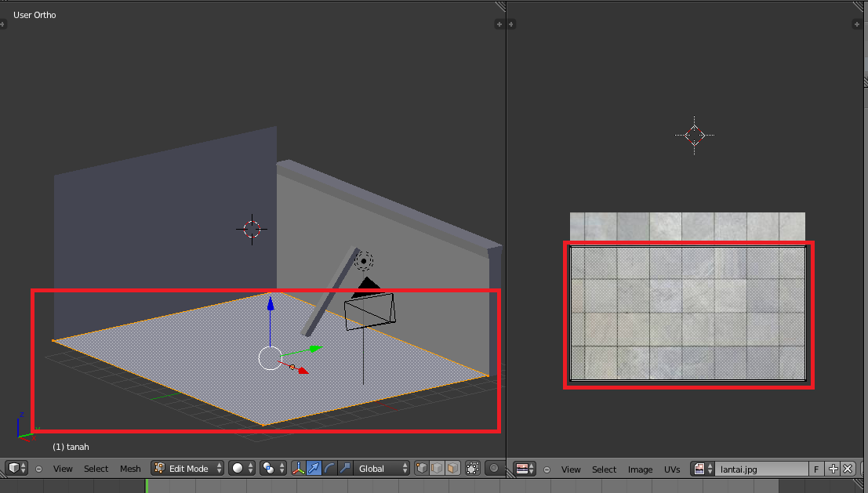Select the translate manipulator arrow icon

pyautogui.click(x=314, y=468)
